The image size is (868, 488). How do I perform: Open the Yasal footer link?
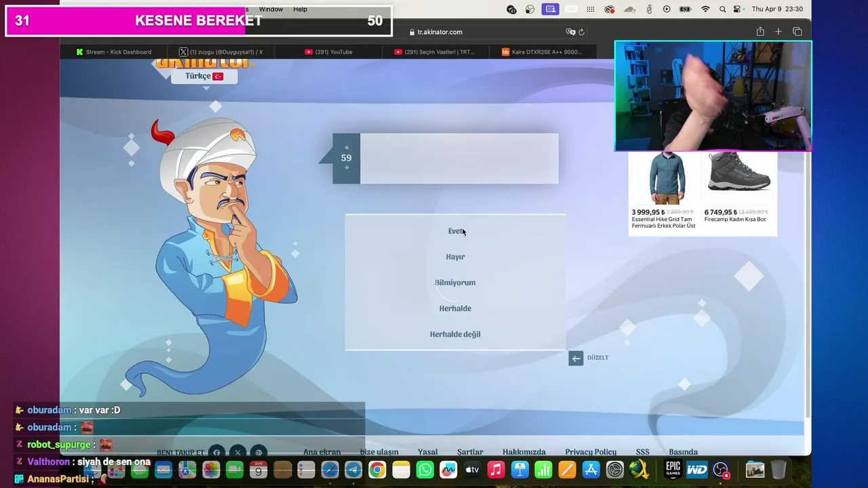click(428, 452)
